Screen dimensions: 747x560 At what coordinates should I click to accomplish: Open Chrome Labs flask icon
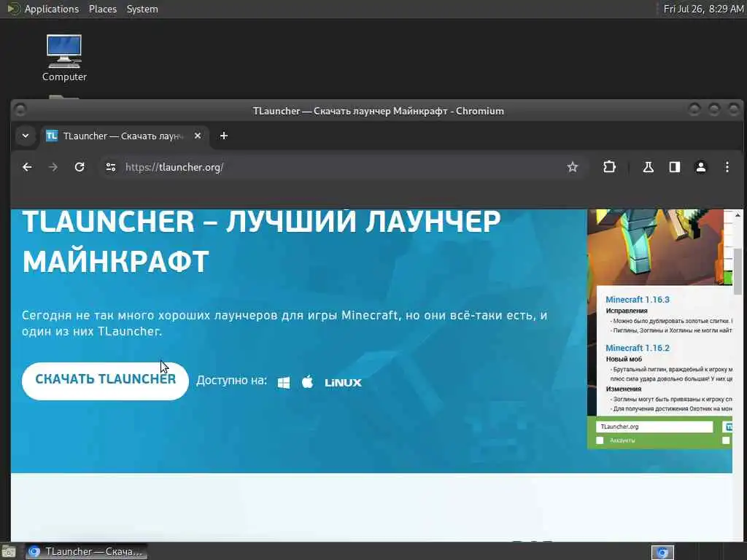[x=648, y=167]
